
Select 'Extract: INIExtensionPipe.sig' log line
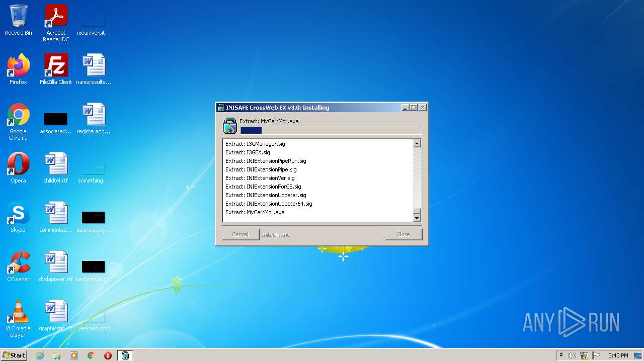pyautogui.click(x=261, y=169)
